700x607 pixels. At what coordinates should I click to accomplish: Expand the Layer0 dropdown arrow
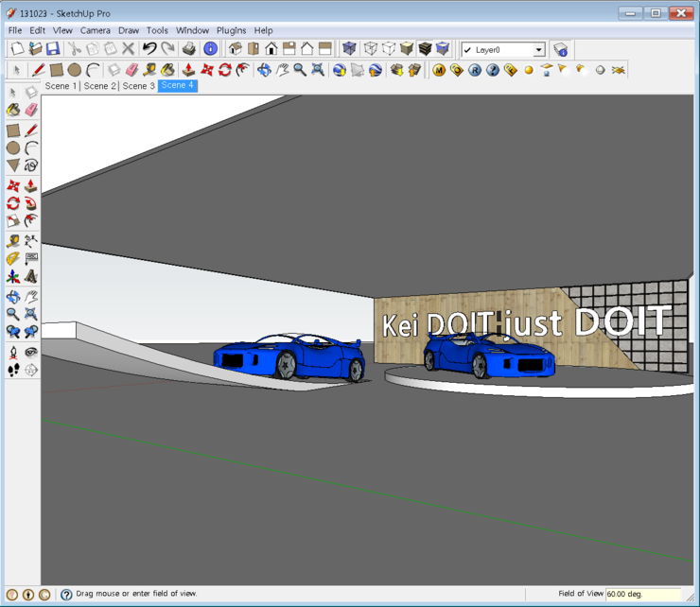pos(539,50)
